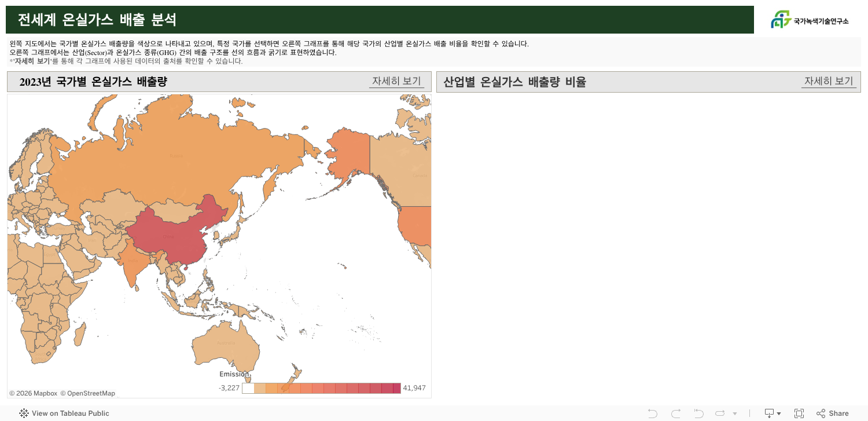Open View on Tableau Public

point(64,413)
